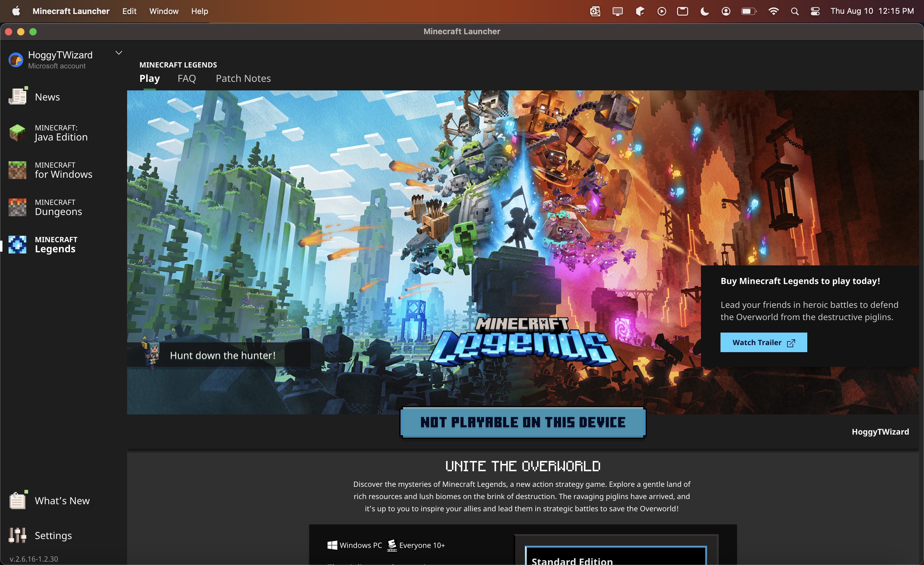Open the battery status menu
The image size is (924, 565).
click(x=749, y=11)
